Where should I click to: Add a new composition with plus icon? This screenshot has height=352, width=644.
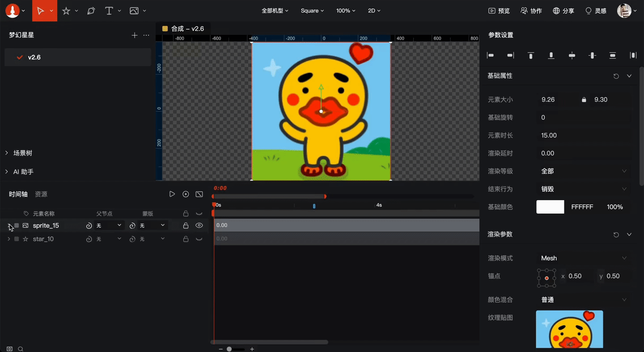(x=135, y=35)
